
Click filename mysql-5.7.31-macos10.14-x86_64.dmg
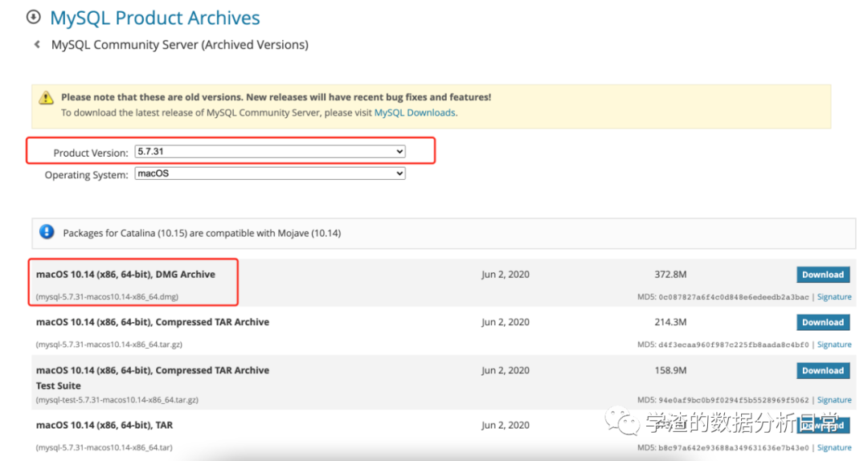click(x=108, y=297)
